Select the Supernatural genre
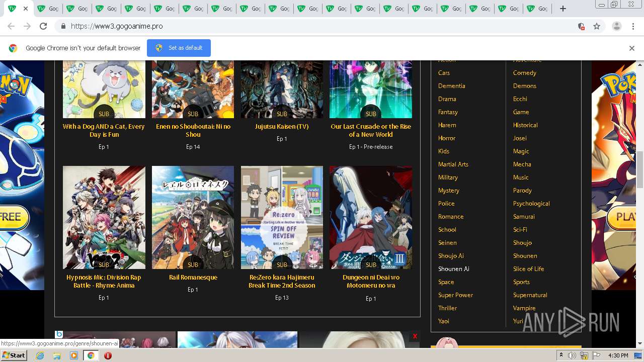644x362 pixels. (x=530, y=295)
